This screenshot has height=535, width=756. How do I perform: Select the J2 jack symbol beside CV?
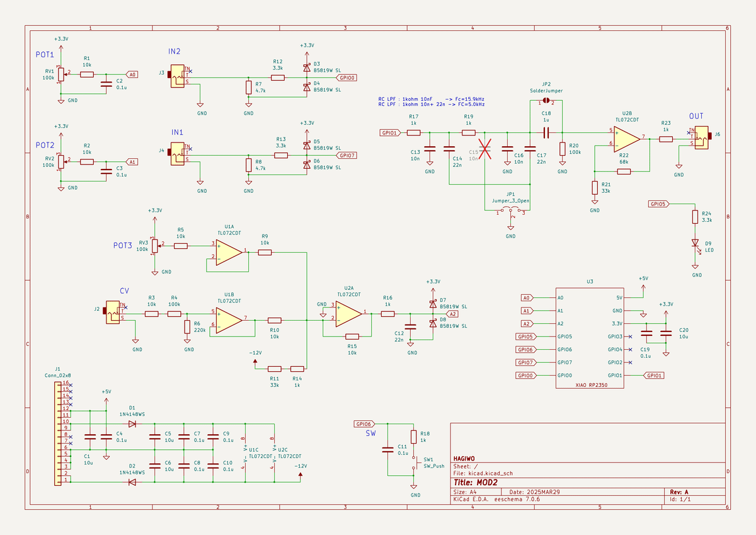coord(113,312)
